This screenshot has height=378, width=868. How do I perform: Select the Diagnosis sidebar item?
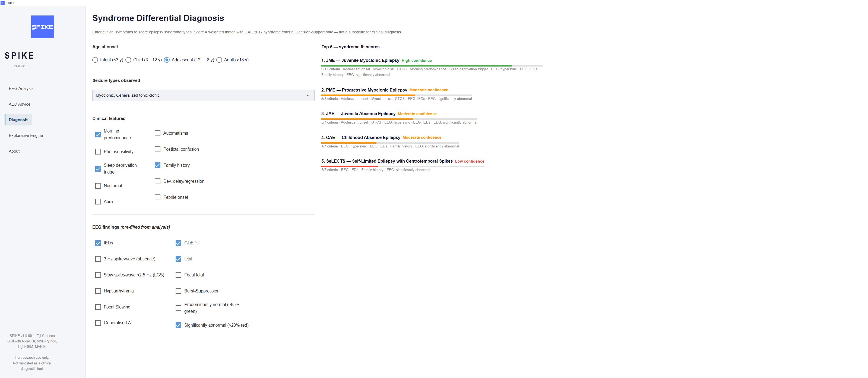(x=18, y=120)
